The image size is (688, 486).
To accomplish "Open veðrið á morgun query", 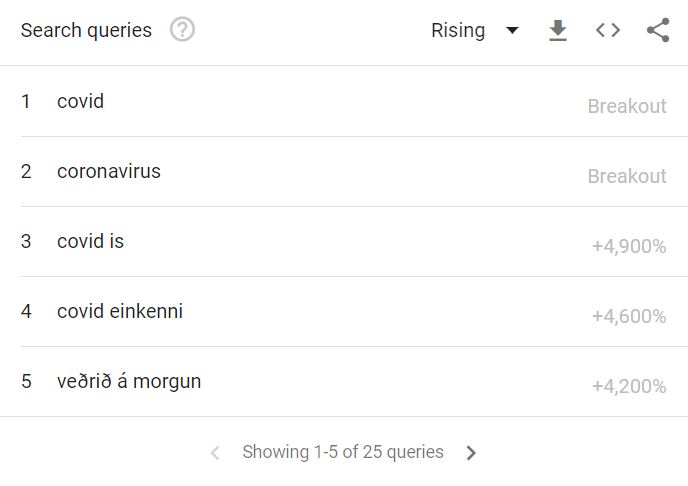I will pos(129,382).
